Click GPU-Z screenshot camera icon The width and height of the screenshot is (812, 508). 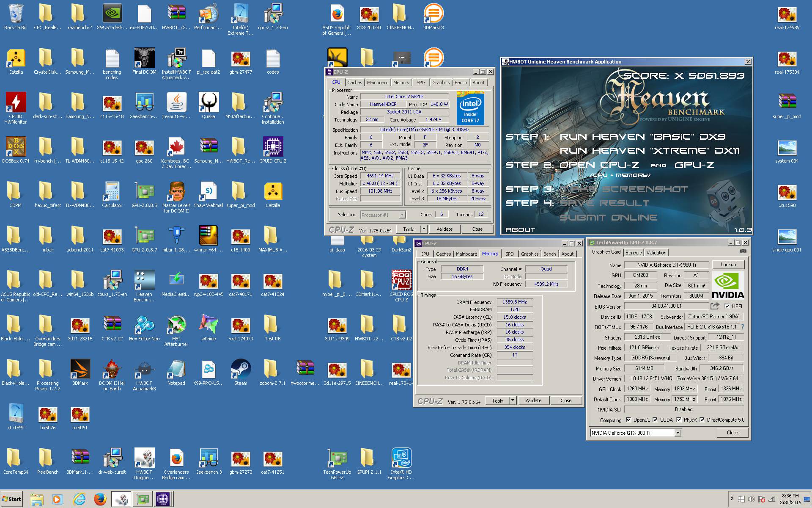tap(743, 251)
